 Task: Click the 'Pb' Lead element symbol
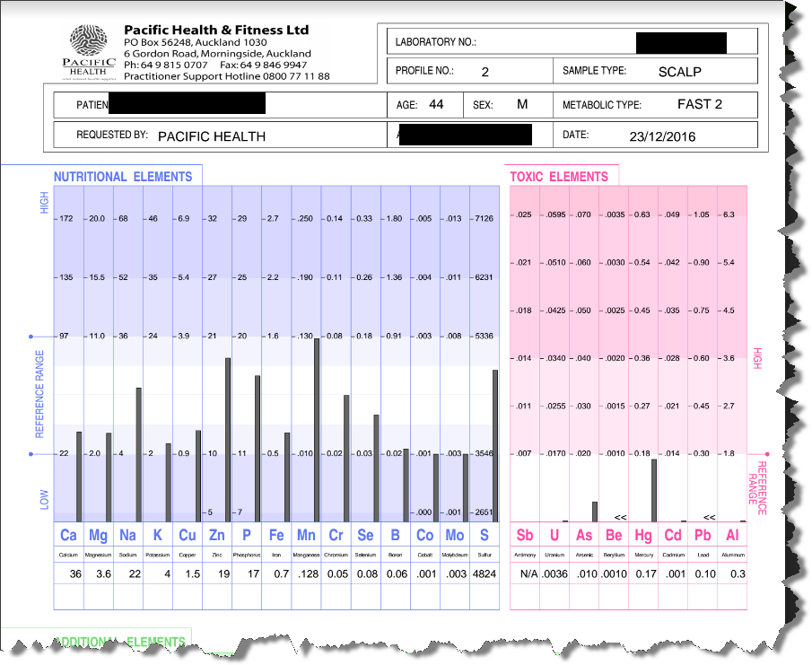point(703,535)
